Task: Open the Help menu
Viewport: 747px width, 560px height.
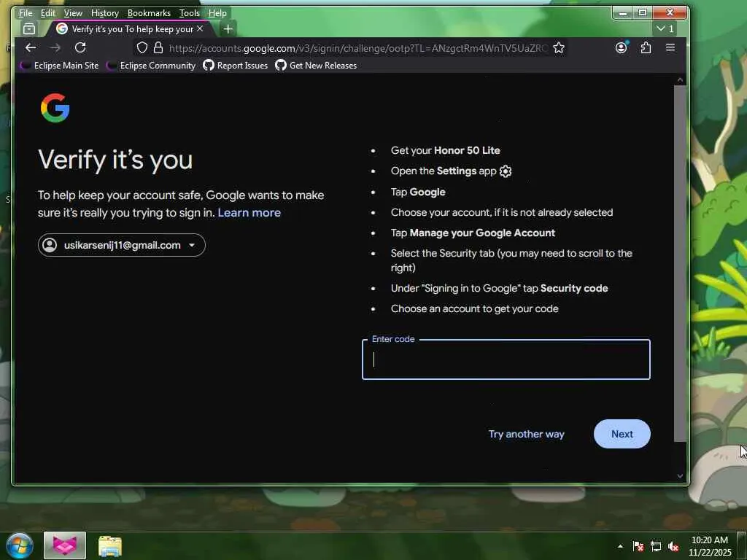Action: (x=217, y=13)
